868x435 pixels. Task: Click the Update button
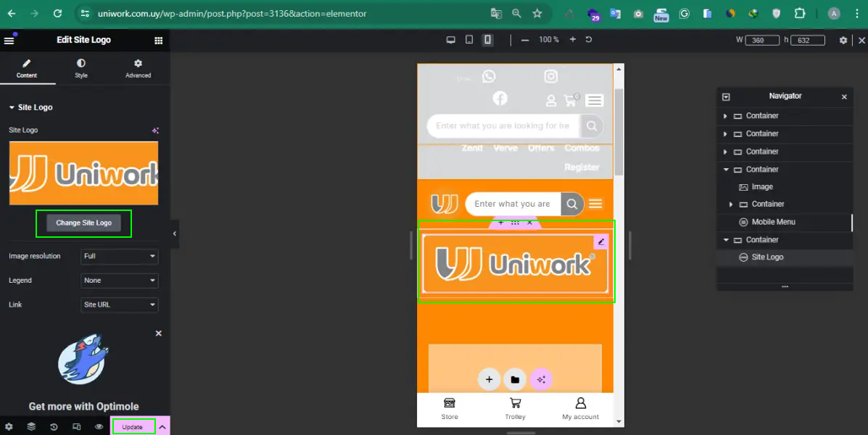pos(132,427)
